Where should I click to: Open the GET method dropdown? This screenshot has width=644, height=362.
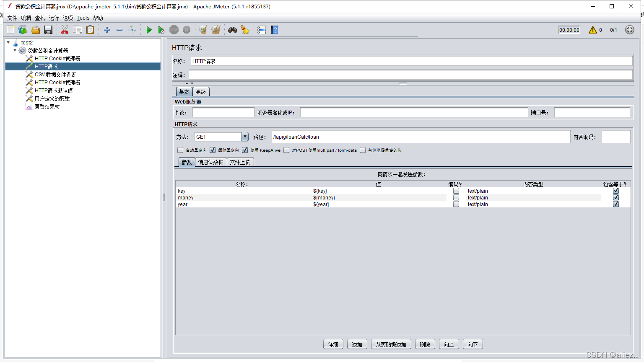245,137
